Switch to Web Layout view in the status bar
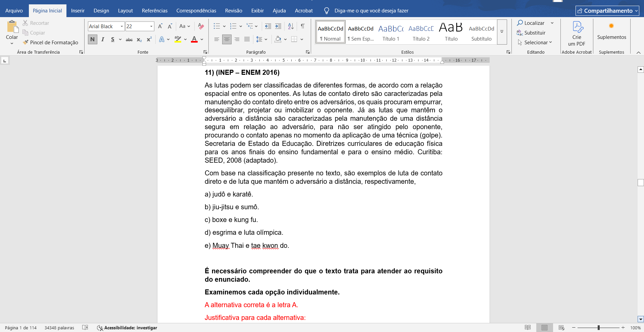644x332 pixels. click(x=561, y=328)
